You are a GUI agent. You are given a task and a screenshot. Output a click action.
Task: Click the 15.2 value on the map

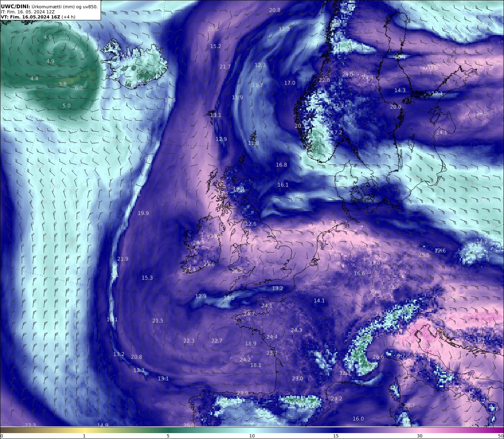[x=216, y=46]
